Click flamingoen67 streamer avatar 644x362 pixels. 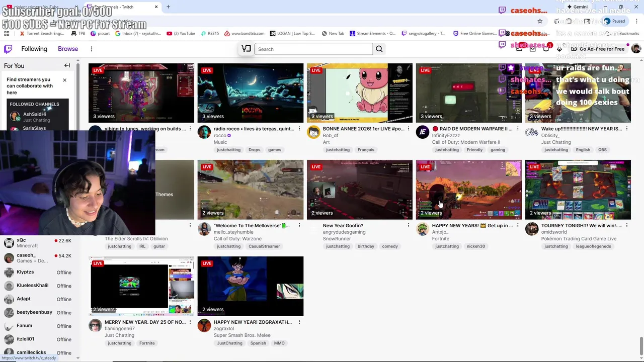coord(95,325)
